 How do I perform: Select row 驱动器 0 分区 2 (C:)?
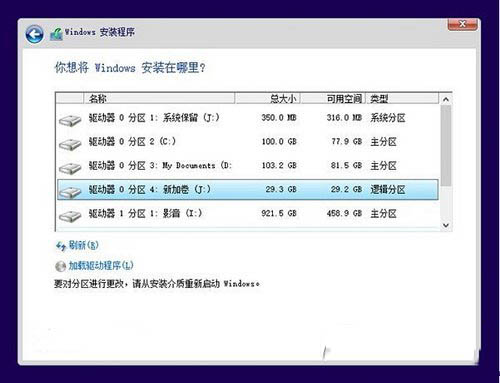pyautogui.click(x=248, y=142)
